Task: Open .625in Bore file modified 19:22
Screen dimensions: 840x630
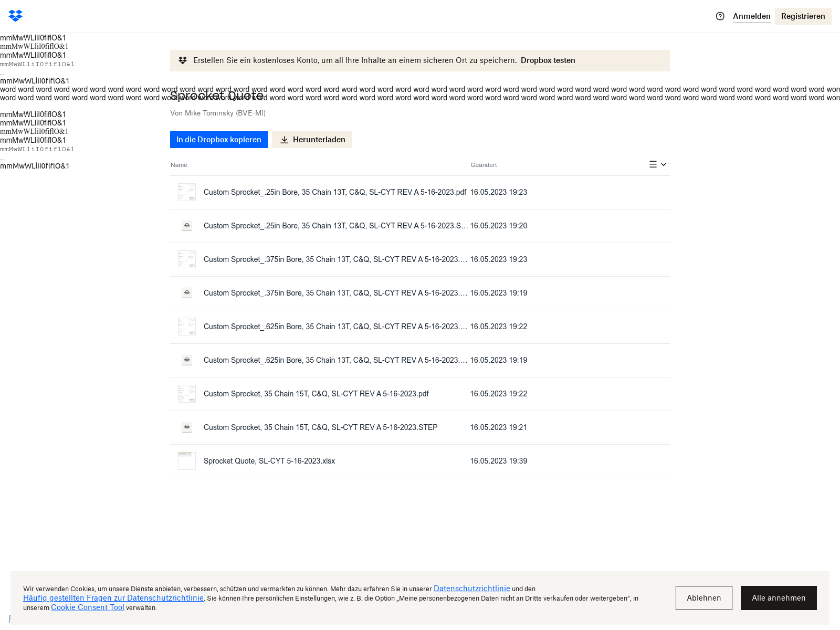Action: [x=335, y=327]
